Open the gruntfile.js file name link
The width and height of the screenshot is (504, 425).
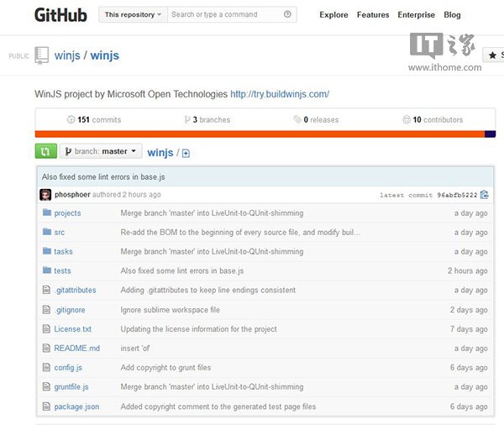pyautogui.click(x=71, y=386)
